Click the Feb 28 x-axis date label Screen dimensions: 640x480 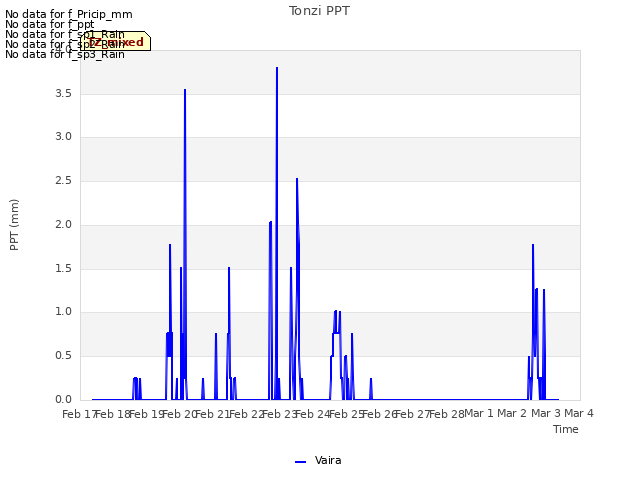(447, 414)
